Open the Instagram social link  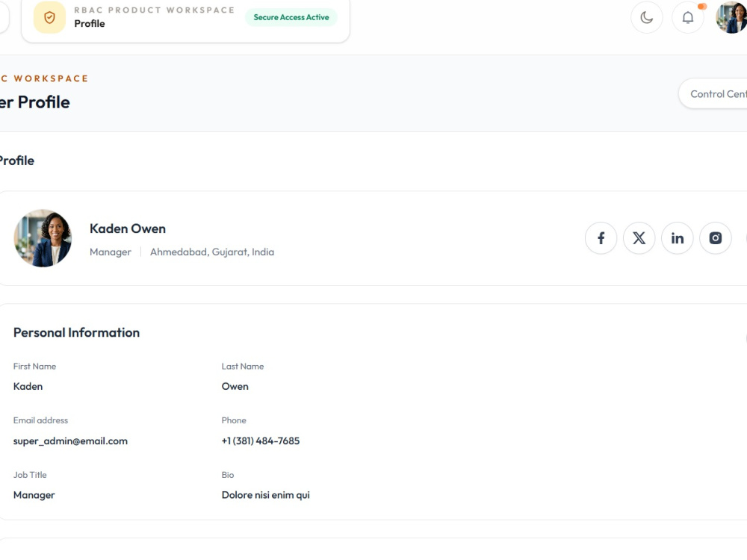pyautogui.click(x=715, y=238)
